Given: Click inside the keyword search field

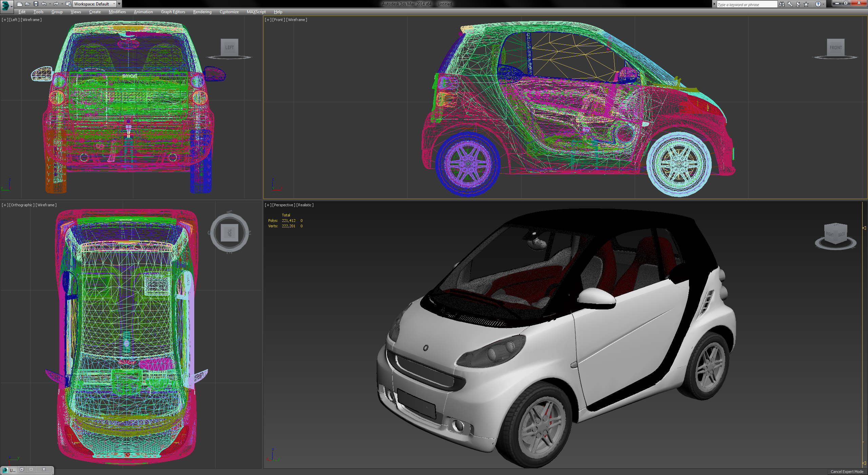Looking at the screenshot, I should coord(746,4).
